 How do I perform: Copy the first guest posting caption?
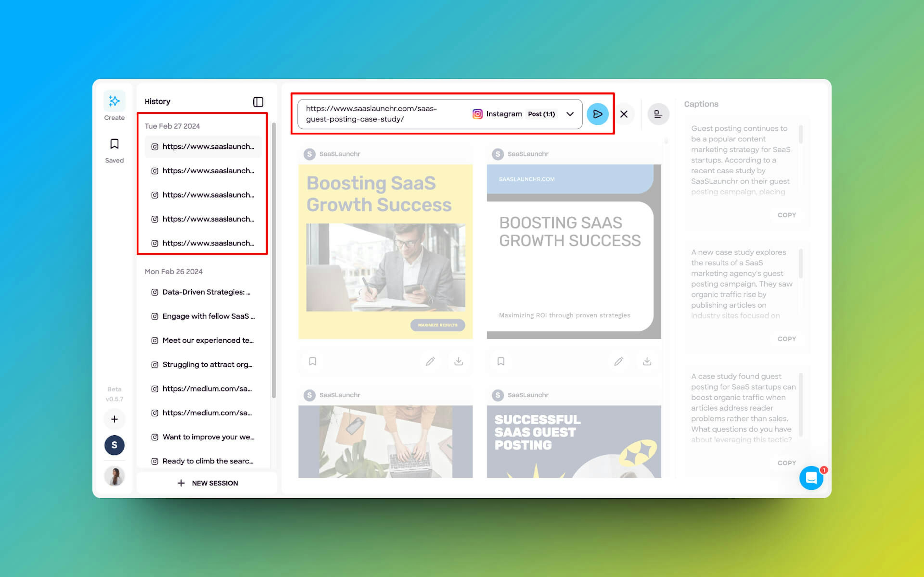787,215
